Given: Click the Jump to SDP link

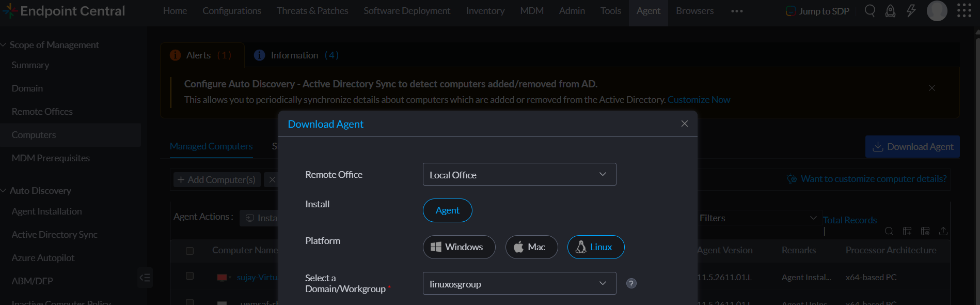Looking at the screenshot, I should pyautogui.click(x=818, y=11).
